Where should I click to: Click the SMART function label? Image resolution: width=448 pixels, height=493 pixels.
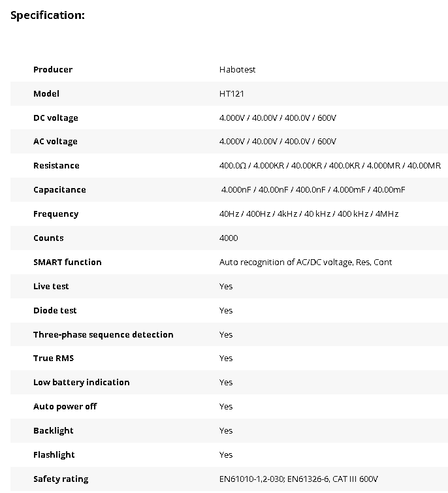(67, 262)
